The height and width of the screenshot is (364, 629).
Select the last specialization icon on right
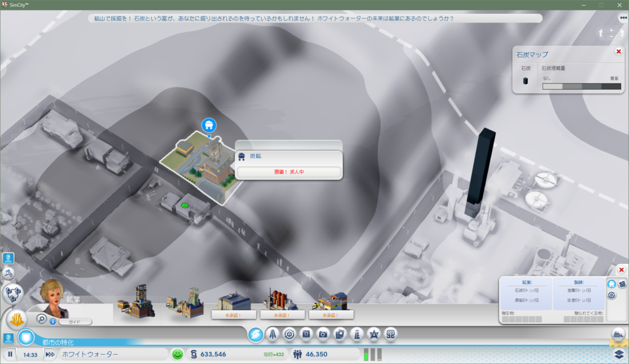(x=390, y=334)
